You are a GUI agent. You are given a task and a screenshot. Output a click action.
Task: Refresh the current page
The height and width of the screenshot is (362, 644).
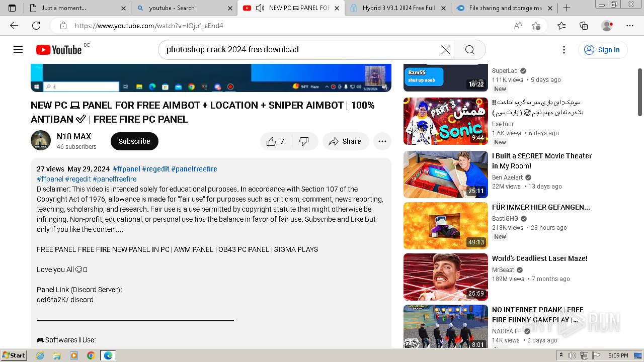pyautogui.click(x=36, y=26)
